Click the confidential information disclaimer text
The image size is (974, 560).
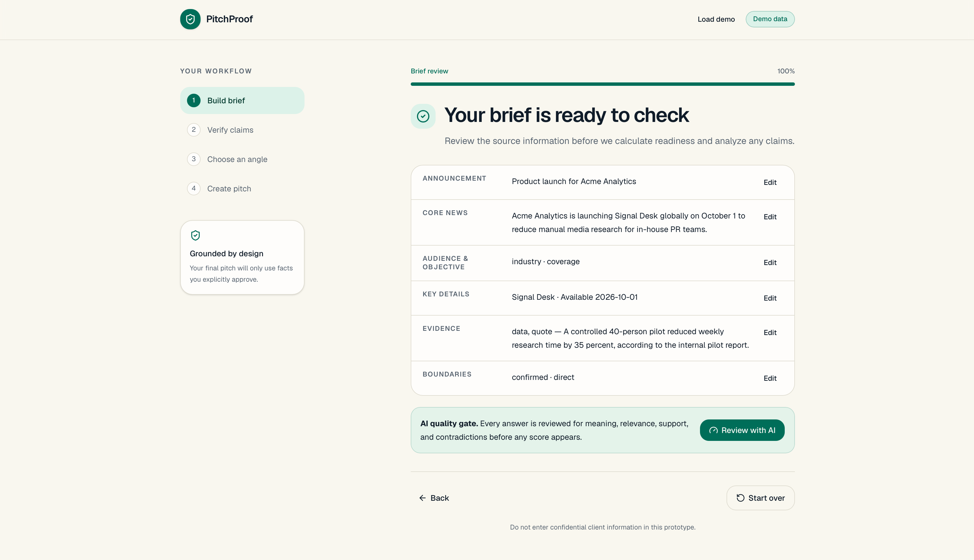(603, 527)
